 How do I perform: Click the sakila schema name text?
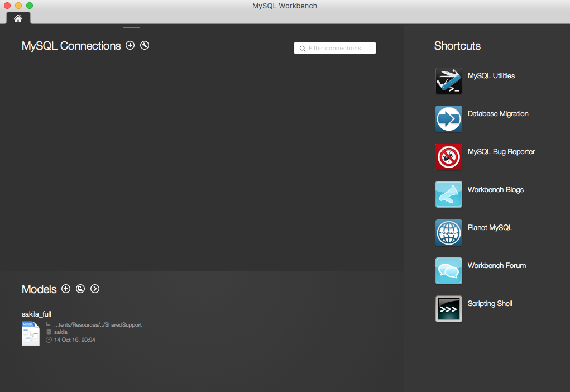(x=61, y=332)
